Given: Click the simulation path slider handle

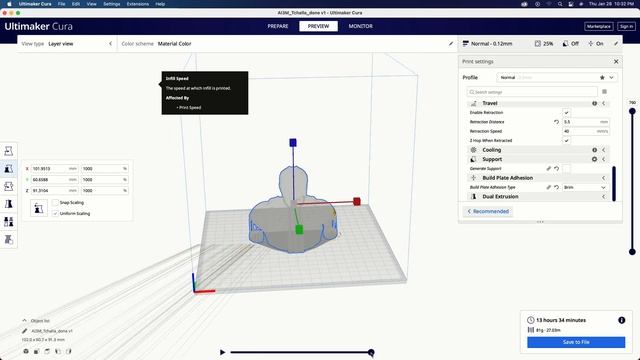Looking at the screenshot, I should click(x=371, y=352).
